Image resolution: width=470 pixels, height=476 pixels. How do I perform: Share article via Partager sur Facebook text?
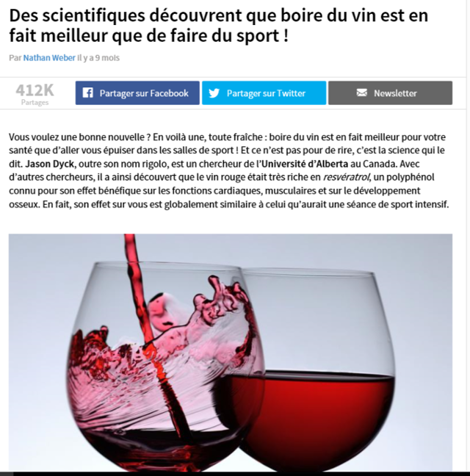point(144,93)
